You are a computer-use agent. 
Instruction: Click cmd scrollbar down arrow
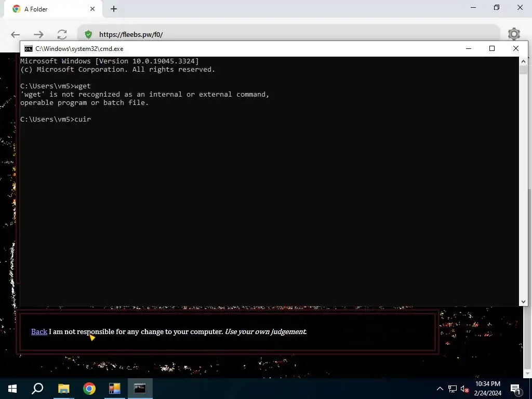click(523, 302)
